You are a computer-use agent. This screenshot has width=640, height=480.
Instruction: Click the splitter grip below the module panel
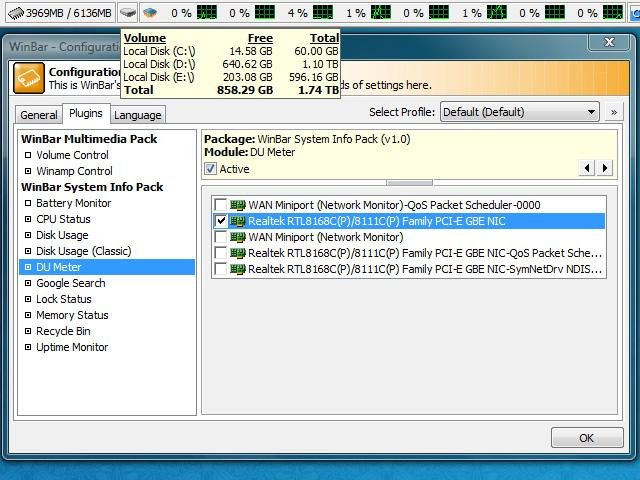click(409, 182)
